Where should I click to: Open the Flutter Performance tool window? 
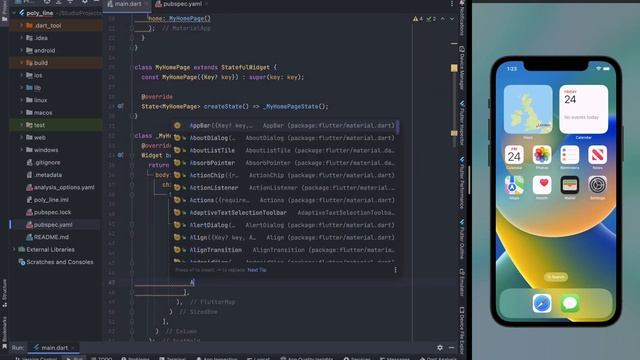[x=462, y=183]
